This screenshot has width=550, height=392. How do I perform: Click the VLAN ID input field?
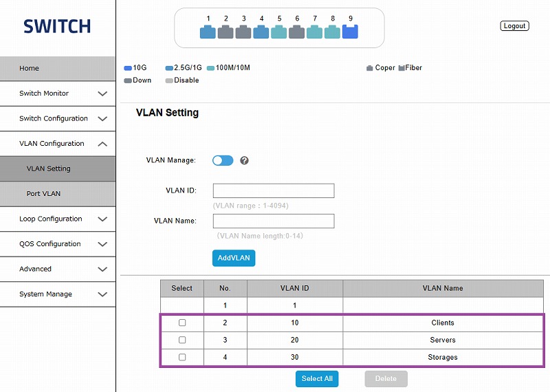point(274,190)
